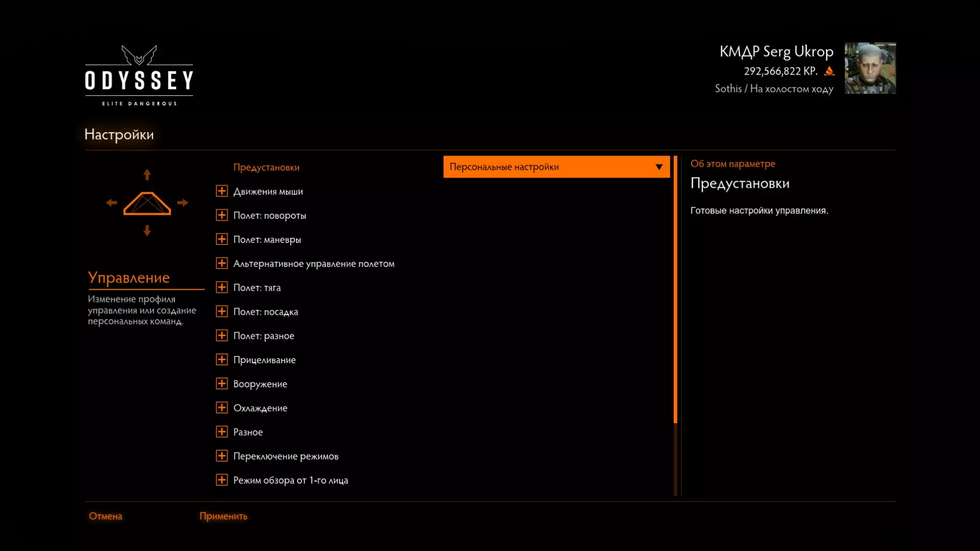
Task: Click the up arrow above ship icon
Action: [x=147, y=175]
